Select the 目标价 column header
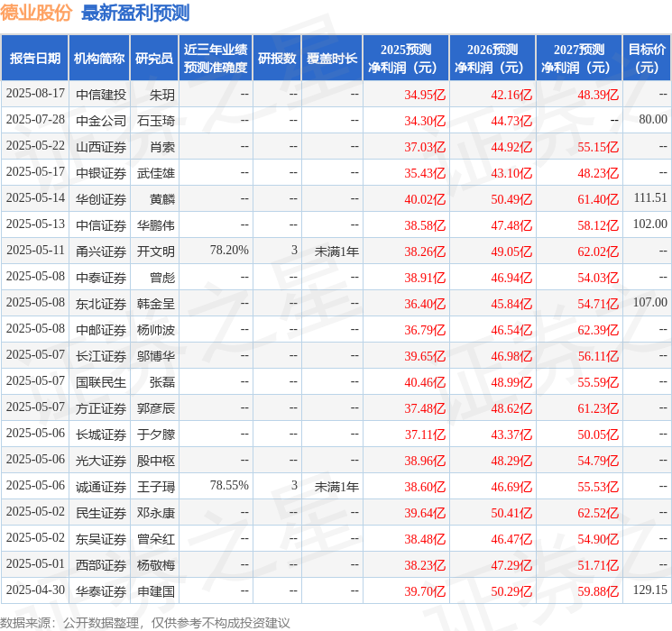Screen dimensions: 672x631 tap(647, 59)
